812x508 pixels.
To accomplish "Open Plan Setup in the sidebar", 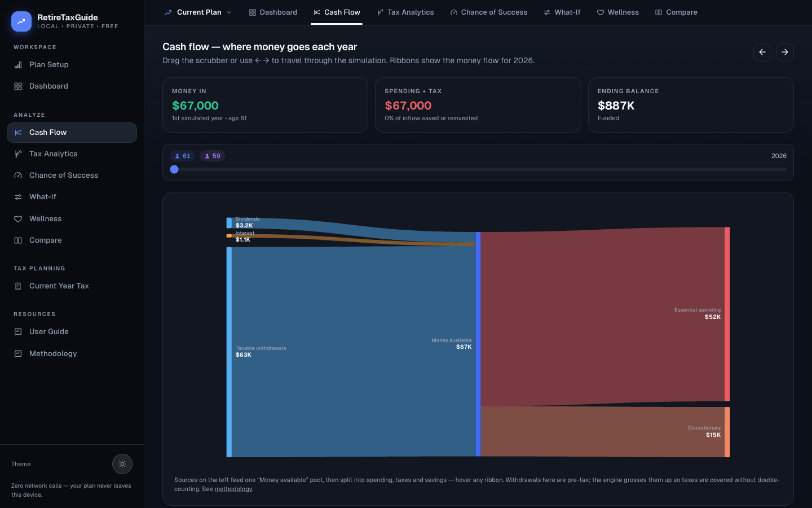I will click(72, 65).
